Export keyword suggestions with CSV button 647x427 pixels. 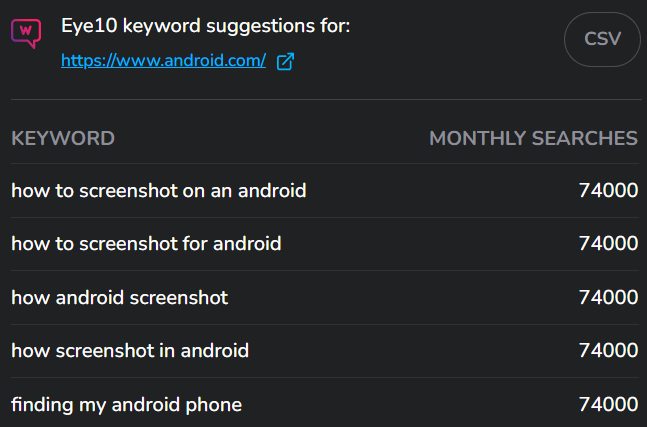pos(602,39)
